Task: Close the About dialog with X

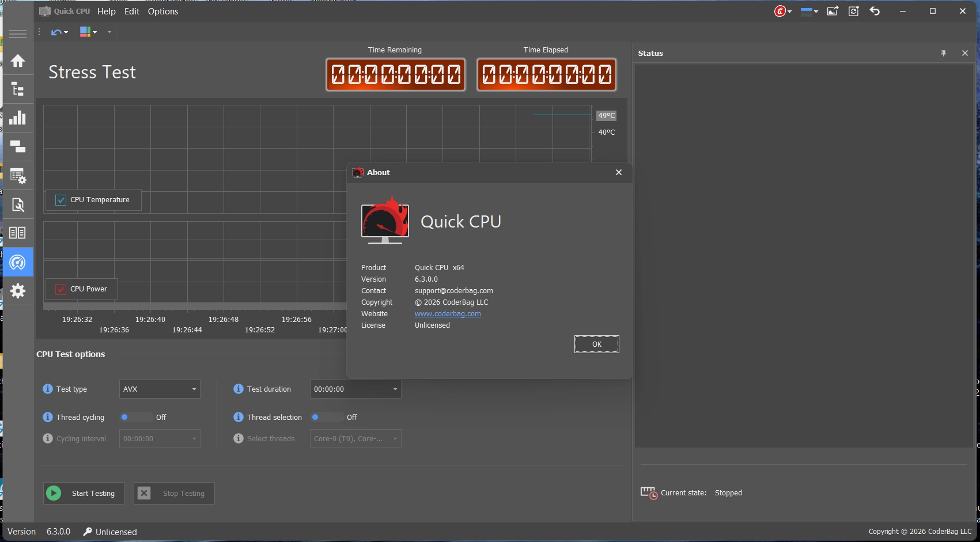Action: [x=619, y=172]
